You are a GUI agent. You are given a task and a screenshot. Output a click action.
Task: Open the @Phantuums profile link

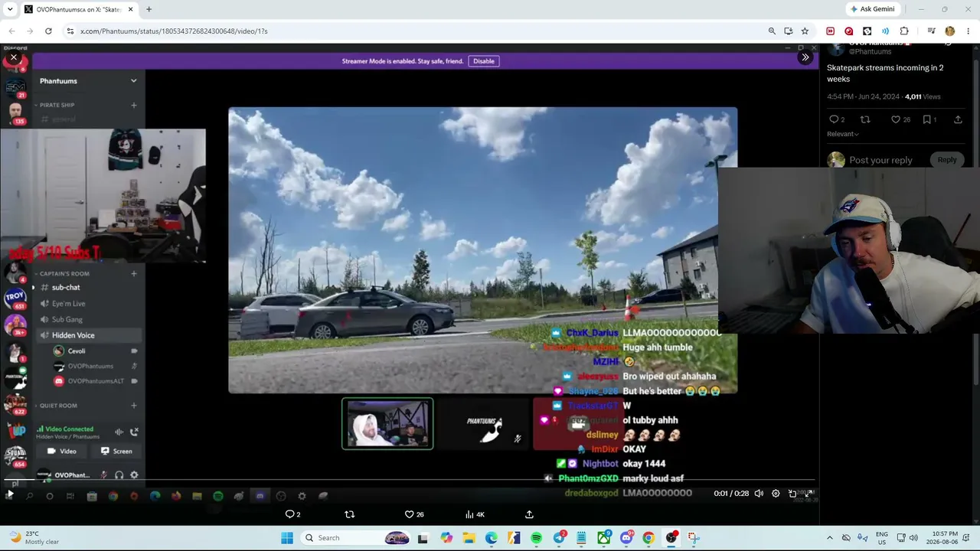click(870, 52)
